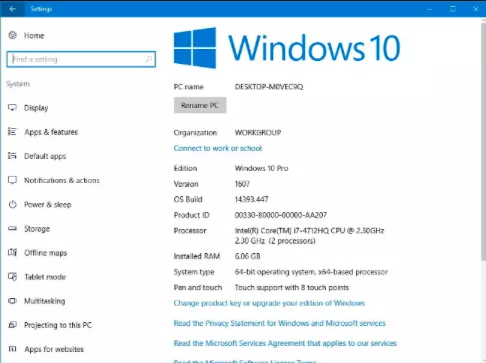486x363 pixels.
Task: Open the Home settings page
Action: point(34,36)
